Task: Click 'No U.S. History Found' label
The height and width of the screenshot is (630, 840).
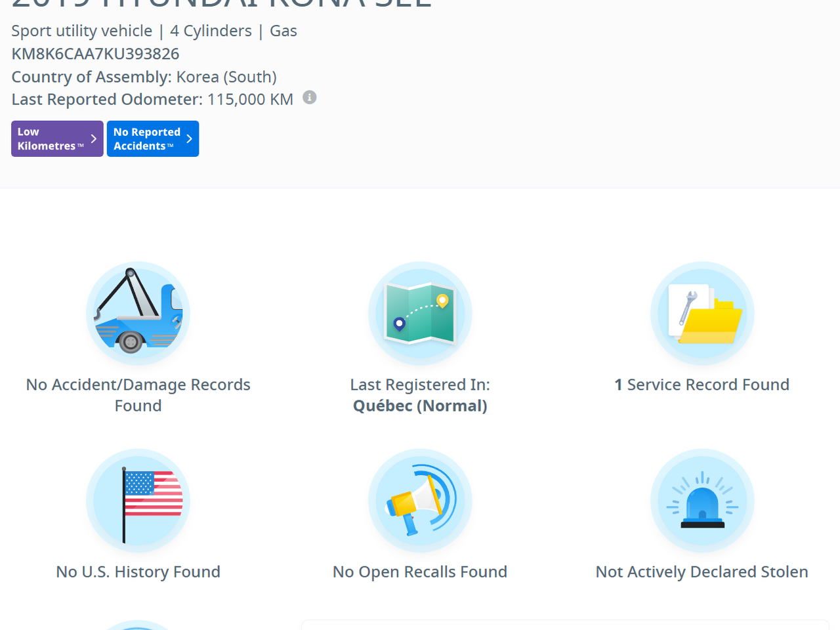Action: pos(138,572)
